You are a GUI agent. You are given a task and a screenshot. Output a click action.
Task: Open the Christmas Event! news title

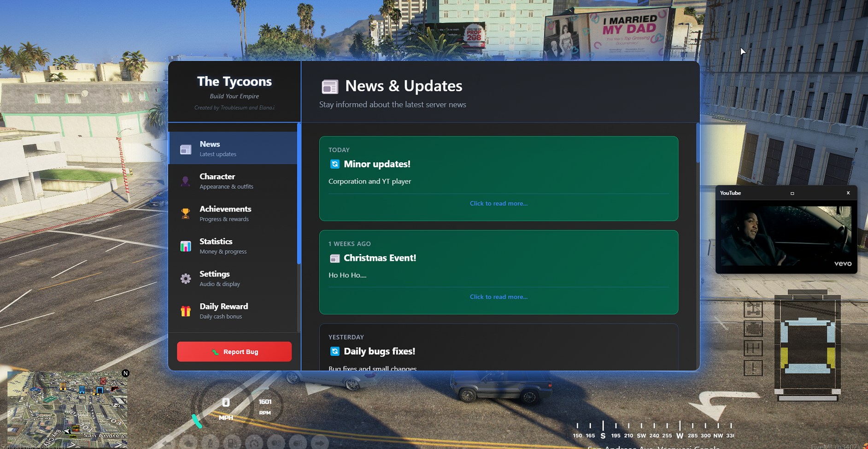(x=380, y=258)
